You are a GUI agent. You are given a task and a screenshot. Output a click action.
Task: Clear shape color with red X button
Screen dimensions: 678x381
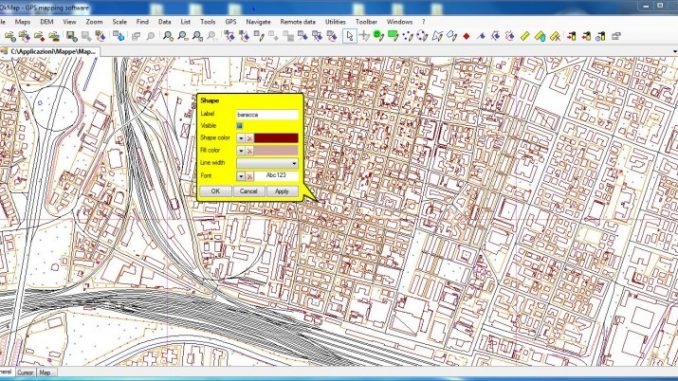pyautogui.click(x=249, y=138)
